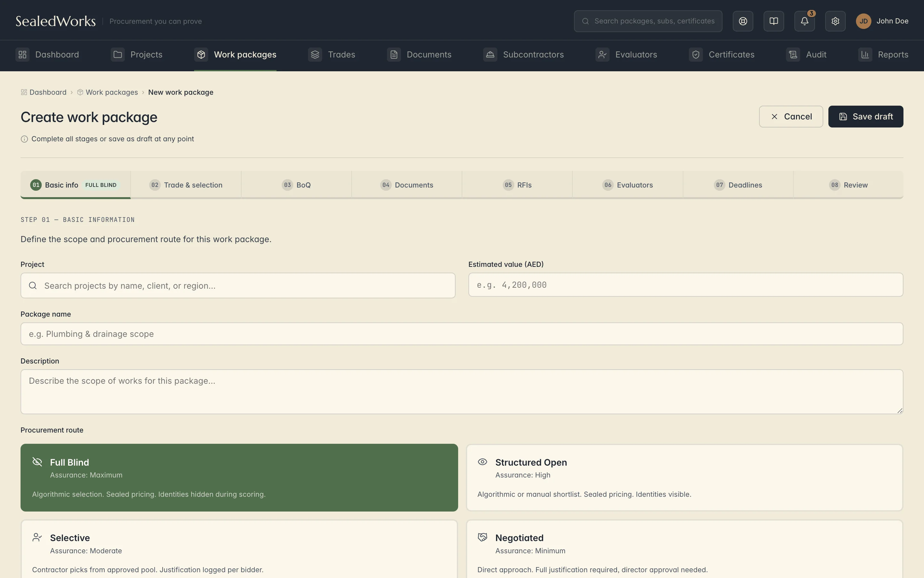Click the Evaluators person-check icon
This screenshot has width=924, height=578.
point(603,55)
